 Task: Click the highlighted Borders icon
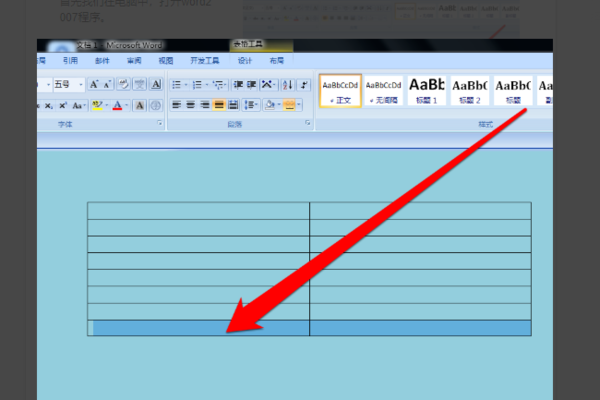pyautogui.click(x=290, y=104)
